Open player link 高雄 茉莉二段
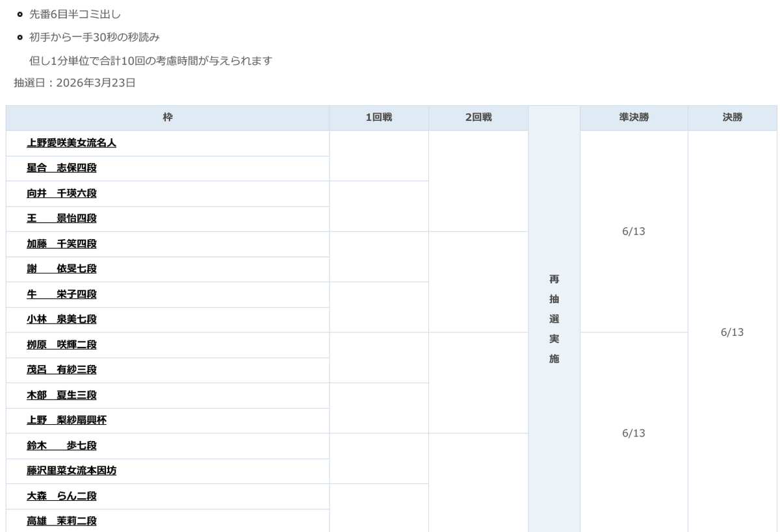The height and width of the screenshot is (532, 780). 62,521
